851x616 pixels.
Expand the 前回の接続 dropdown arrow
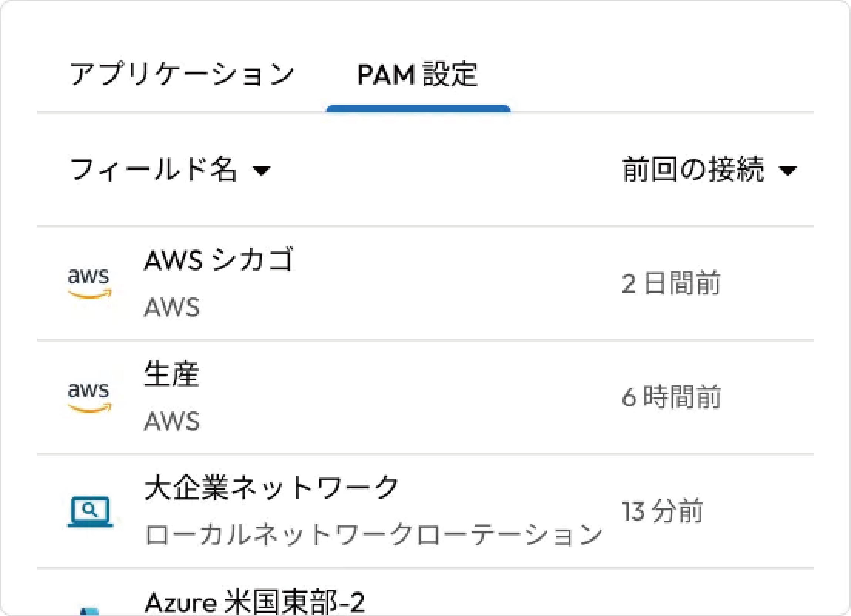point(787,171)
